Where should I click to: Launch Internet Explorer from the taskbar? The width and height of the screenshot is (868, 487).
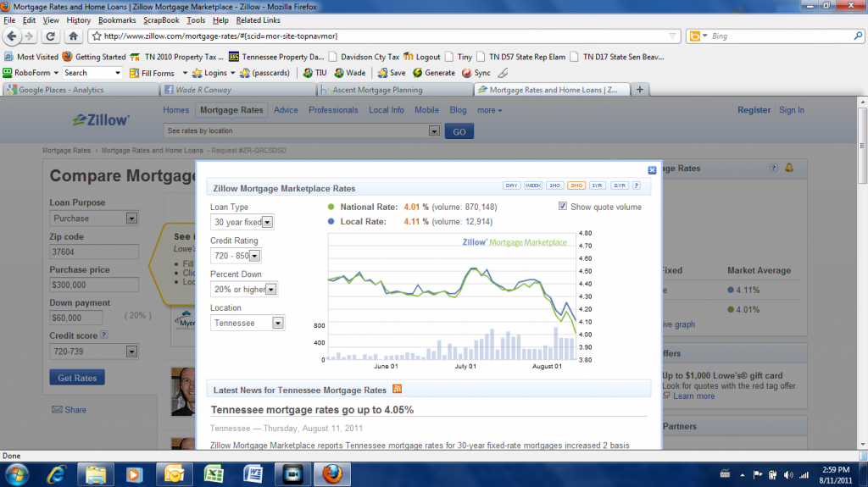[x=57, y=474]
